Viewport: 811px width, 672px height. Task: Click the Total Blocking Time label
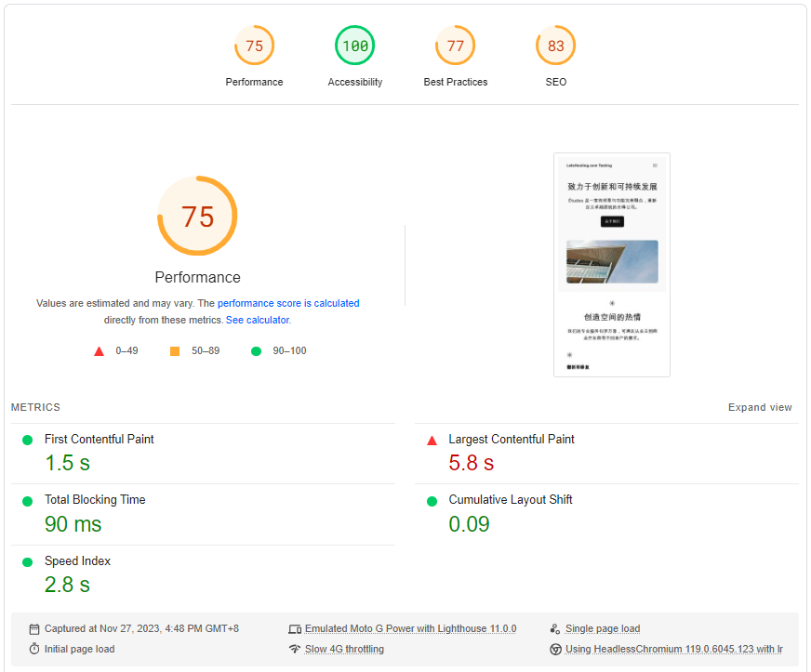click(x=95, y=499)
